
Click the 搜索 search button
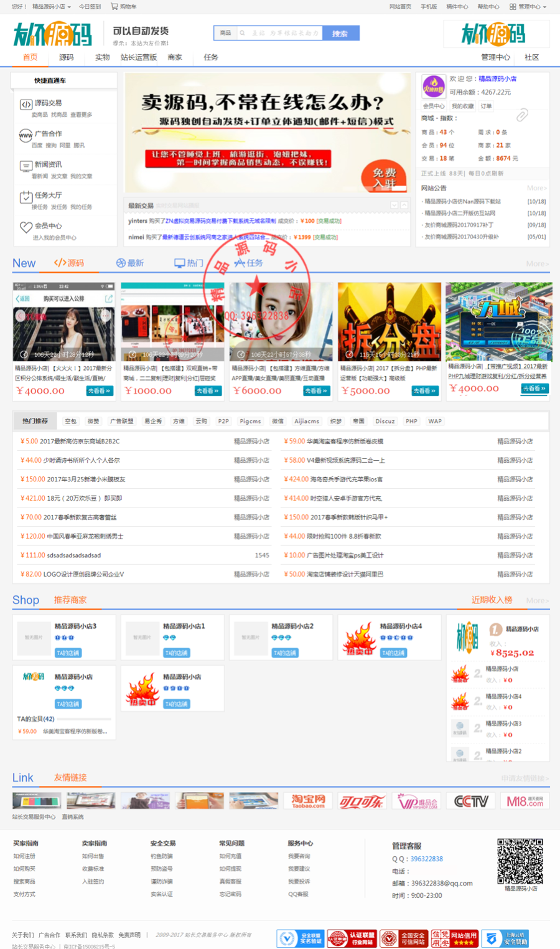tap(340, 34)
